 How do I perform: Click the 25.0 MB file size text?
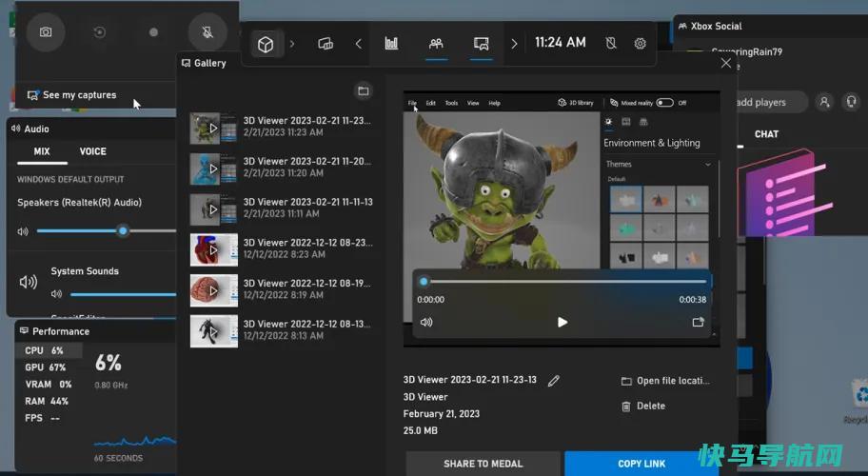point(420,430)
